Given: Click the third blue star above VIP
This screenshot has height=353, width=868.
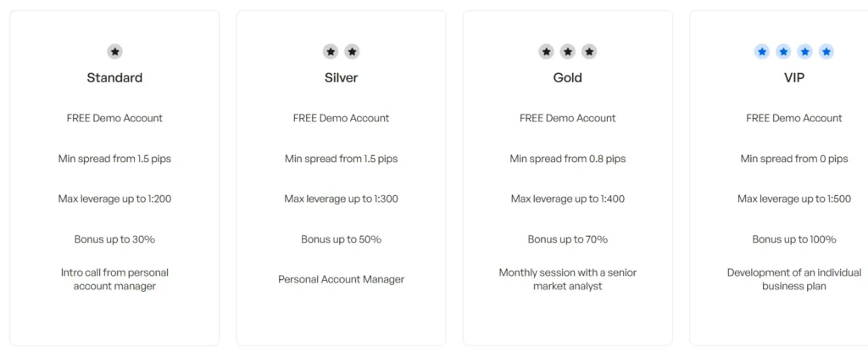Looking at the screenshot, I should pos(804,52).
